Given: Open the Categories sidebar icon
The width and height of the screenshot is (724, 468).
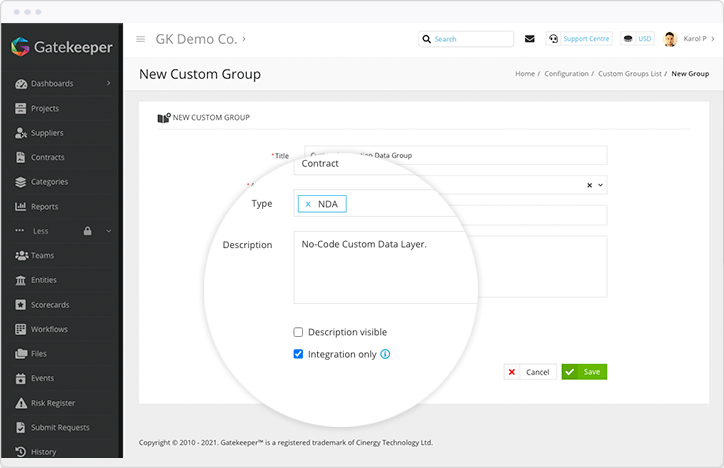Looking at the screenshot, I should click(20, 182).
